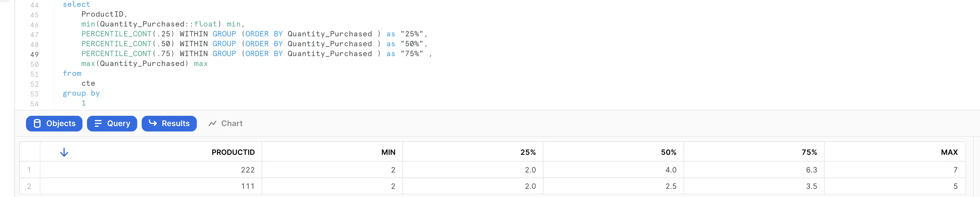Click the 25% column header
The width and height of the screenshot is (980, 197).
528,152
